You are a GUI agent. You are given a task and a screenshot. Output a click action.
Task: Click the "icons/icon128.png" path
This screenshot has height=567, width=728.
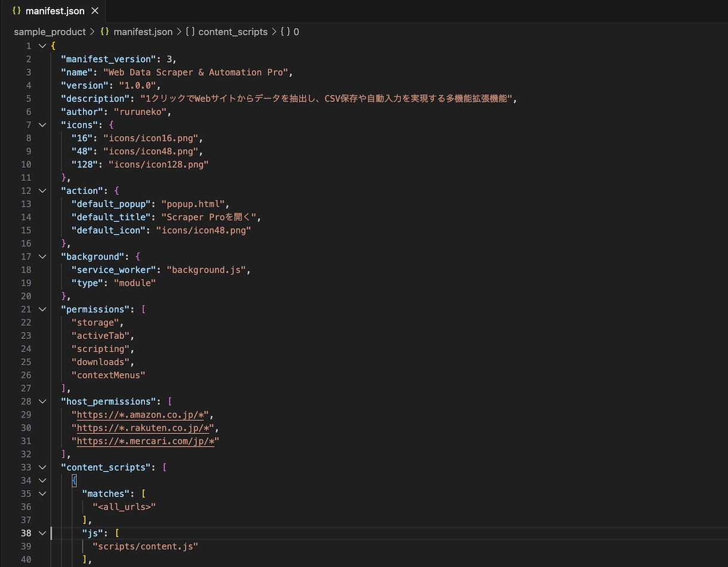[159, 164]
